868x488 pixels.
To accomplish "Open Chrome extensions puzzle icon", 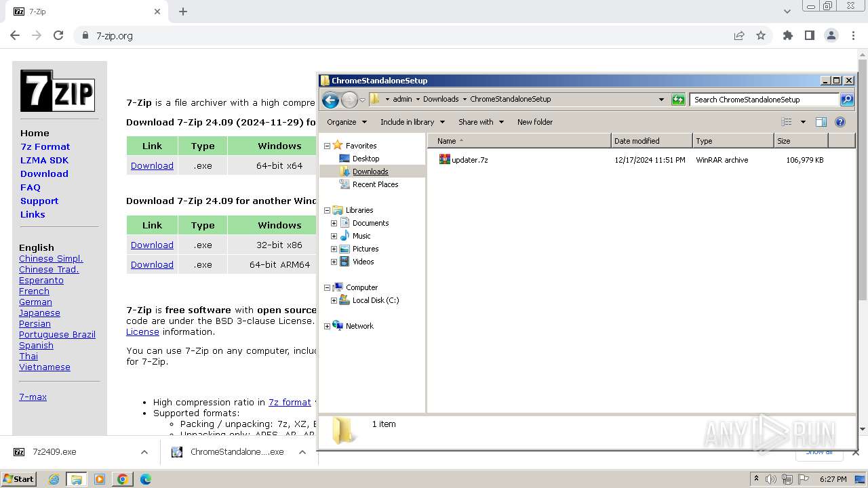I will click(x=788, y=35).
